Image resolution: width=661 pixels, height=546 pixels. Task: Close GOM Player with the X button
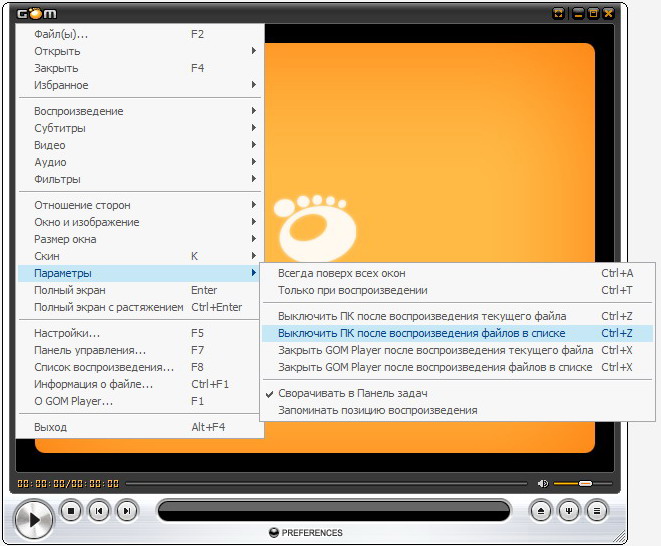(608, 13)
